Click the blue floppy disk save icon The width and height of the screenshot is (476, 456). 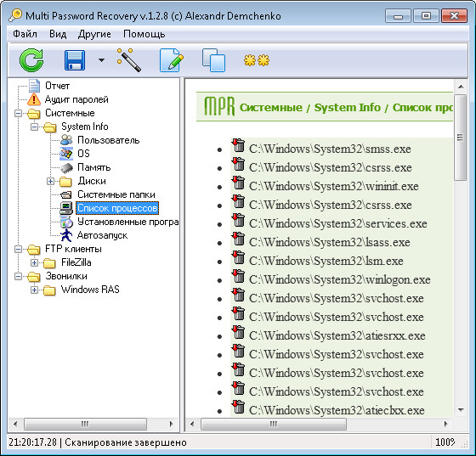click(x=75, y=60)
